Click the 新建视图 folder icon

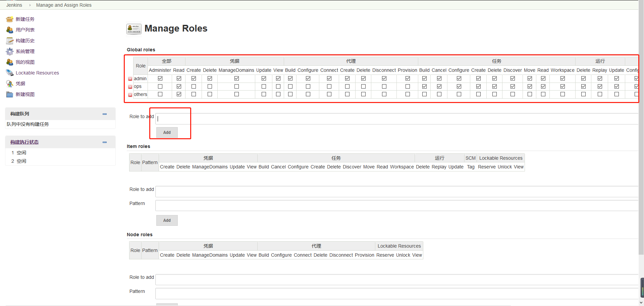(9, 94)
